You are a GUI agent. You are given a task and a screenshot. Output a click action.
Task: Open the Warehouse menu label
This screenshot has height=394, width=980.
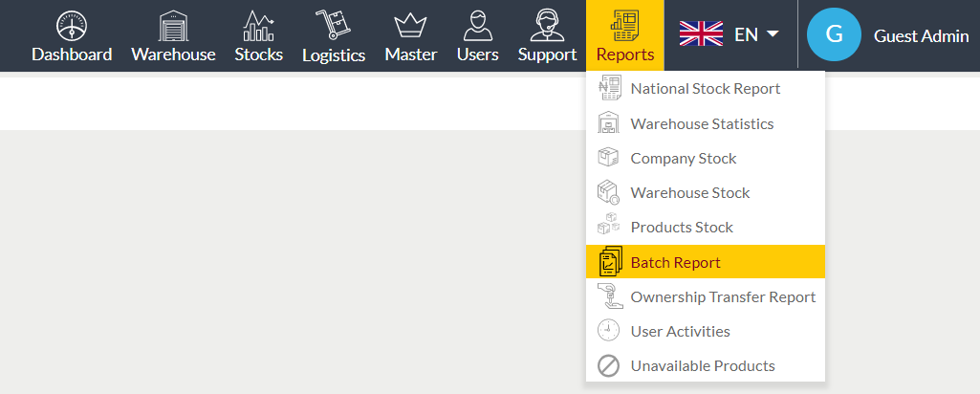point(173,55)
